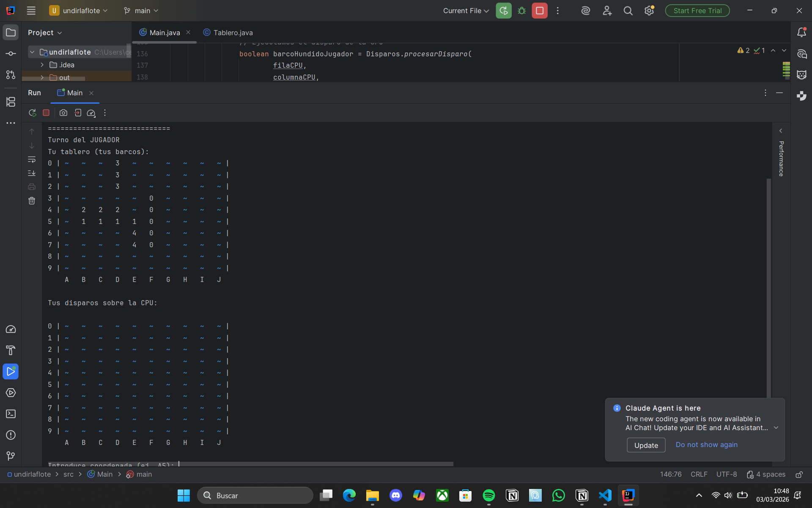The height and width of the screenshot is (508, 812).
Task: Toggle soft-wrap in the console
Action: tap(32, 160)
